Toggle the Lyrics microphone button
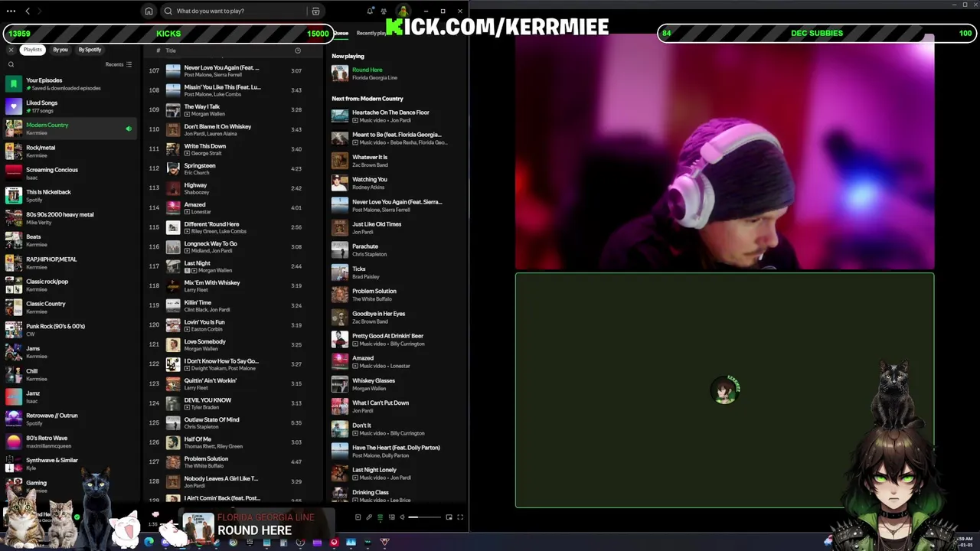The image size is (980, 551). pos(369,517)
